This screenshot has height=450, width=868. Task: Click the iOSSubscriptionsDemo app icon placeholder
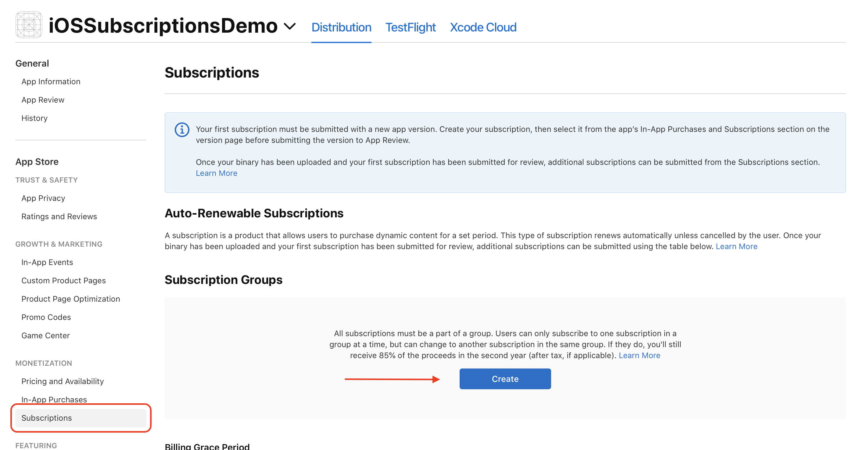tap(29, 25)
